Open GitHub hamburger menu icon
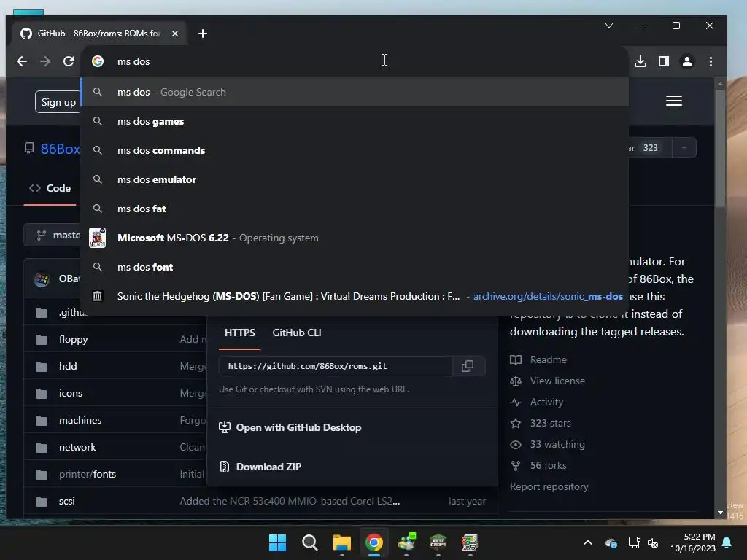The height and width of the screenshot is (560, 747). tap(673, 101)
